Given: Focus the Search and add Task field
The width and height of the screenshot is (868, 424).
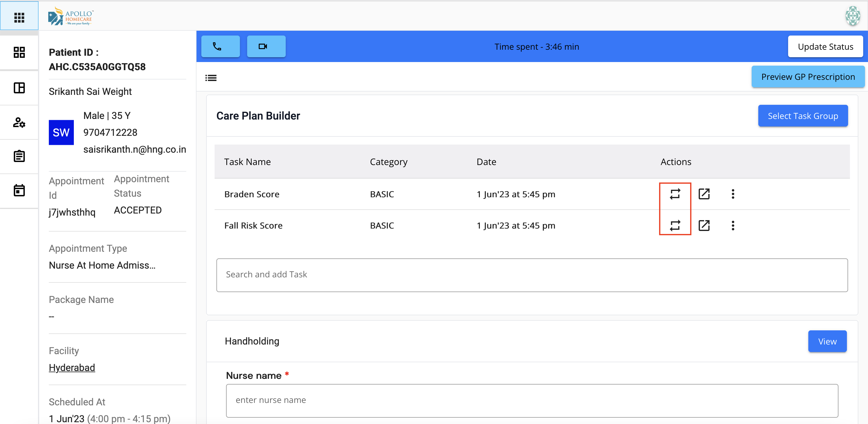Looking at the screenshot, I should [x=532, y=275].
